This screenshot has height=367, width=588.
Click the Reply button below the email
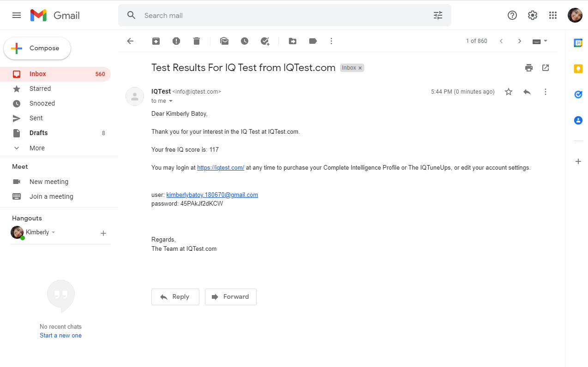coord(175,297)
